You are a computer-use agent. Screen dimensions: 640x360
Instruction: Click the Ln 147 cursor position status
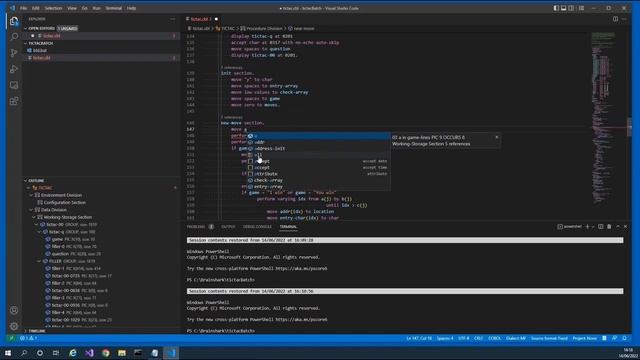pos(419,338)
